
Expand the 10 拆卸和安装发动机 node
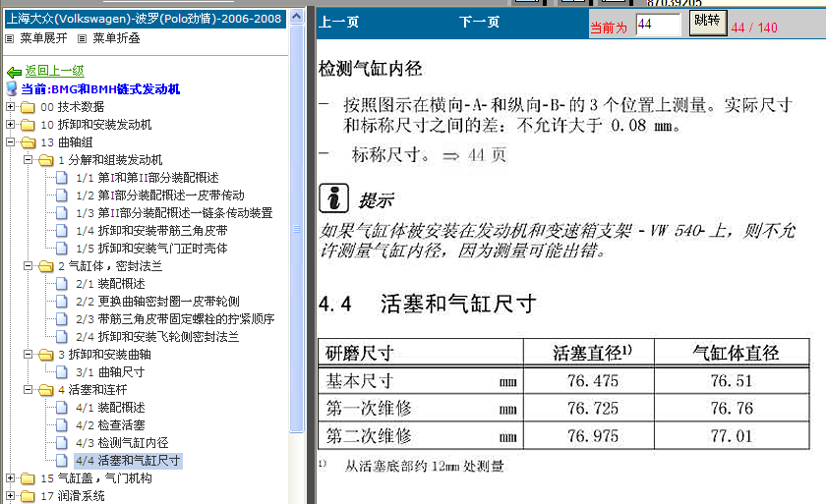[x=10, y=125]
